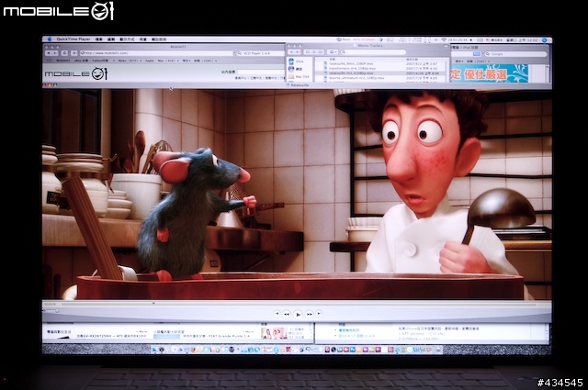
Task: Open Spotlight search in menu bar
Action: [x=545, y=39]
